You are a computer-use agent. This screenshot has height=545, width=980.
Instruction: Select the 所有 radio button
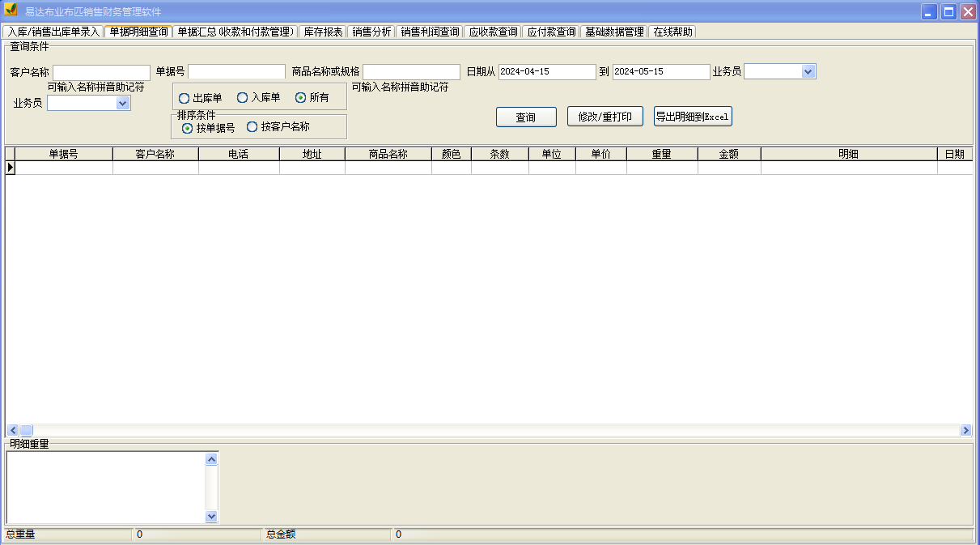coord(312,97)
